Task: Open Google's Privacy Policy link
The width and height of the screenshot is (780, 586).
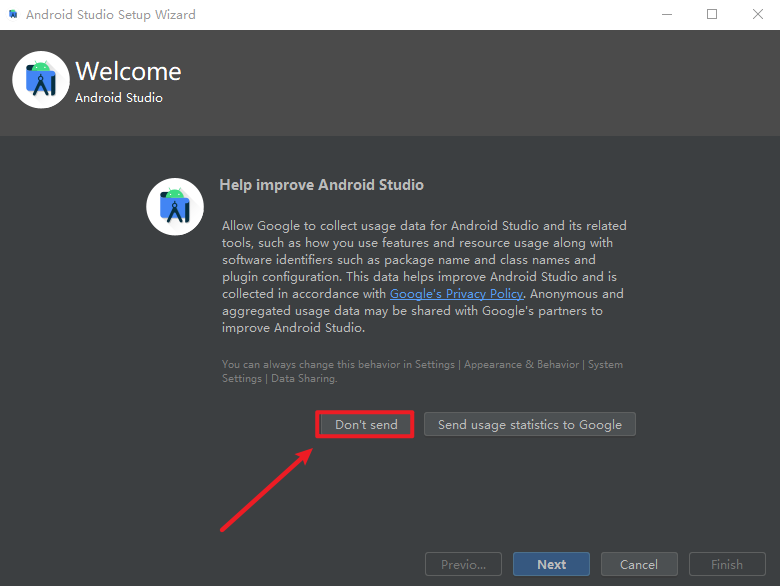Action: (x=456, y=294)
